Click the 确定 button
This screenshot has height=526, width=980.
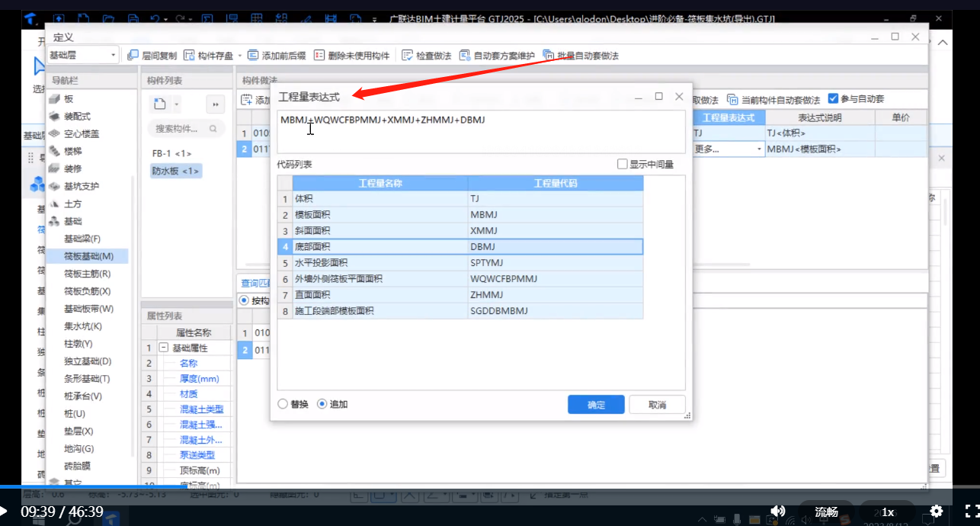596,405
